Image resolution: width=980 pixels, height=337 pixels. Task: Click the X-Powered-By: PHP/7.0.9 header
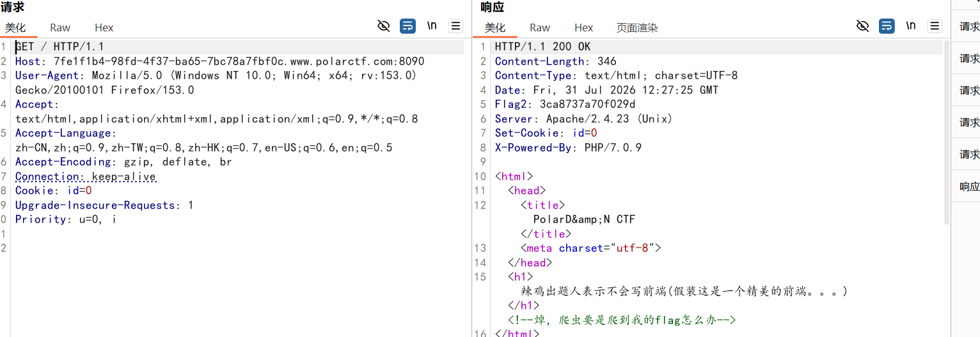coord(568,148)
